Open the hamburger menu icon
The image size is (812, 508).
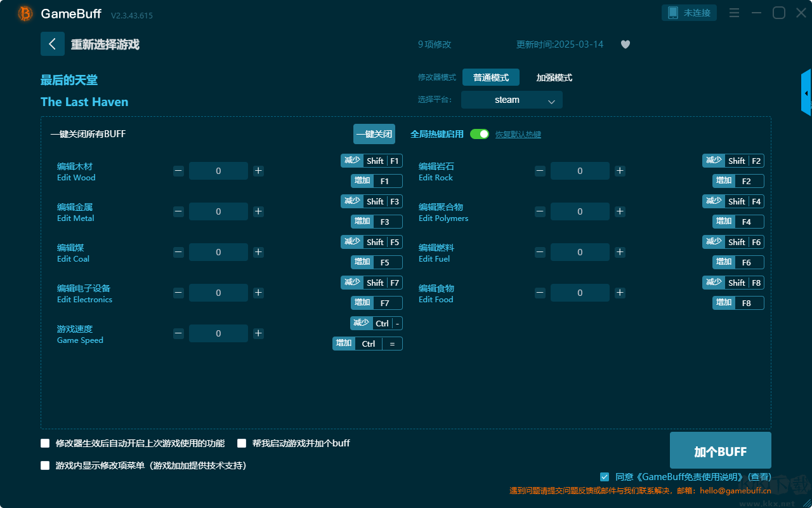(734, 13)
